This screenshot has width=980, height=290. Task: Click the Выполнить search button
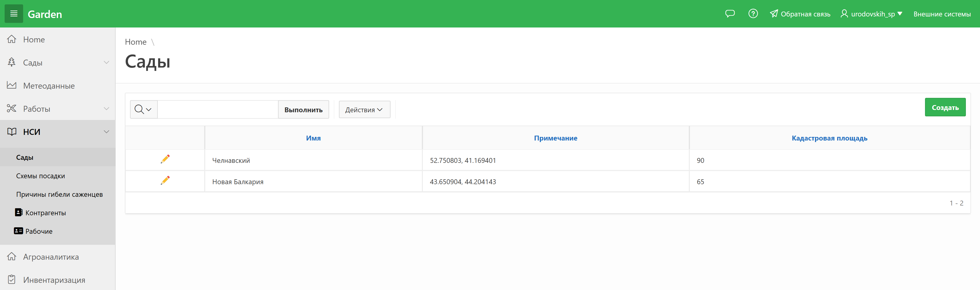(x=303, y=109)
